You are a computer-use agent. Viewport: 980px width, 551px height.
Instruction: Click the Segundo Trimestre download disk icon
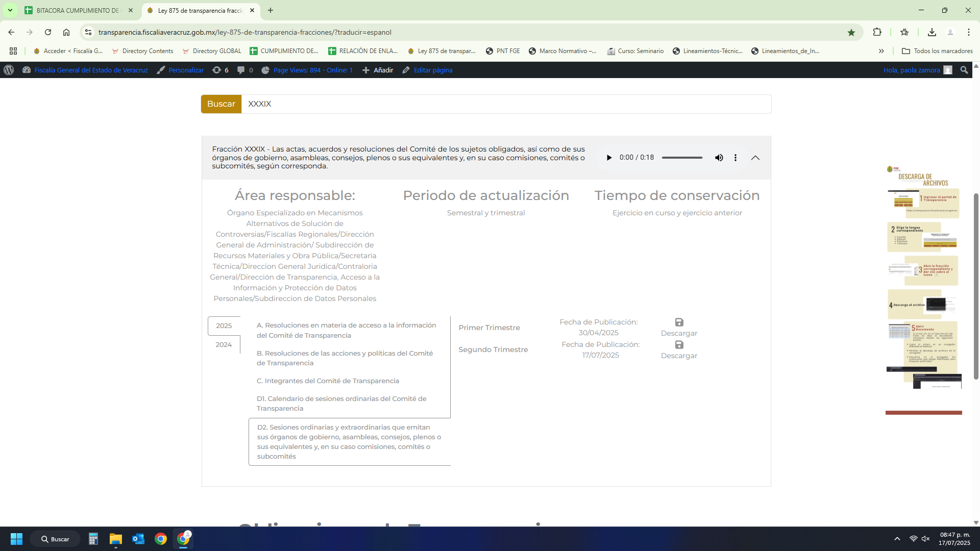coord(679,345)
